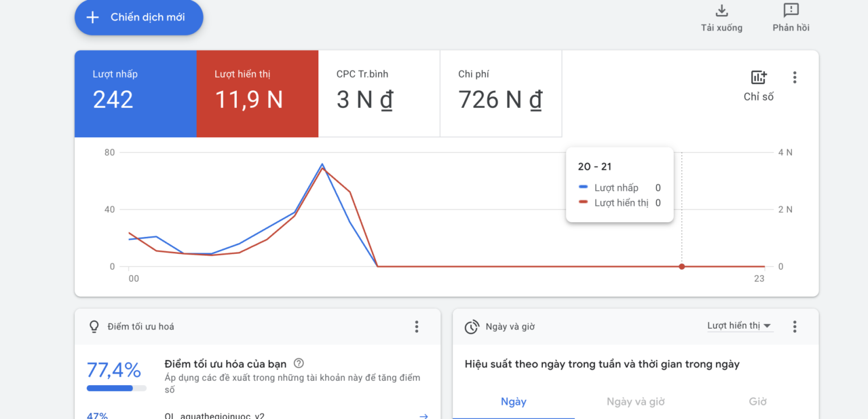This screenshot has height=419, width=868.
Task: Click the Chỉ số chart metrics icon
Action: (x=759, y=77)
